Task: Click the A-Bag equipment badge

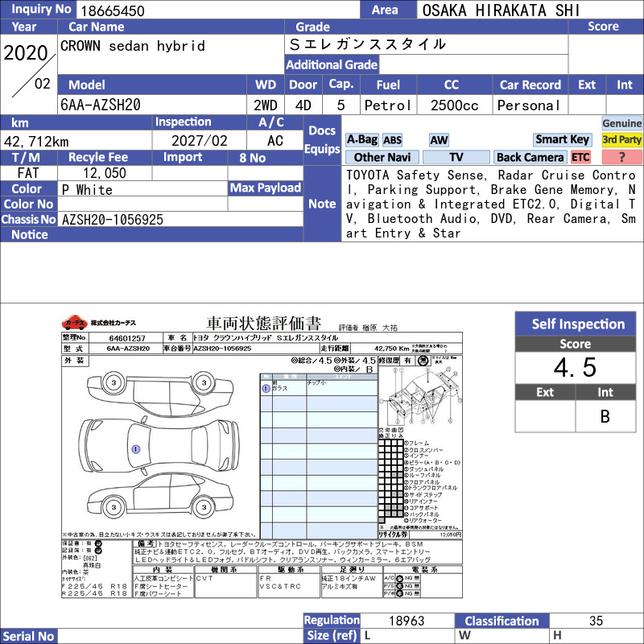Action: point(361,139)
